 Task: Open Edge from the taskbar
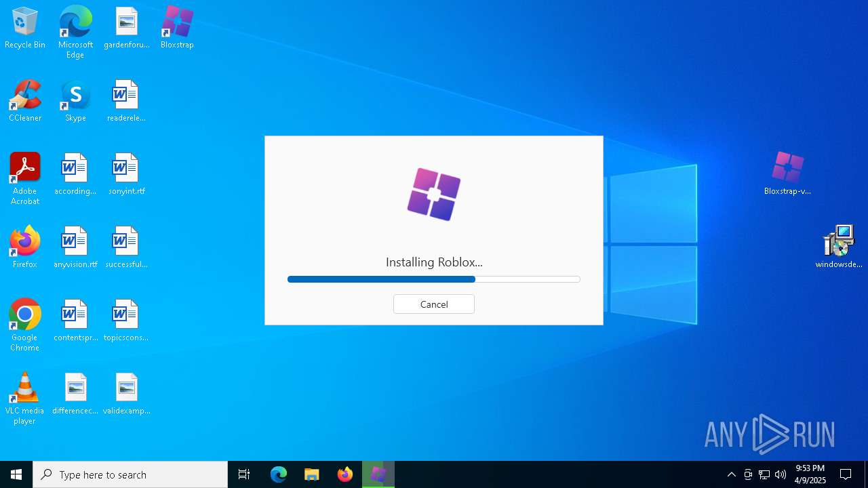[x=279, y=474]
